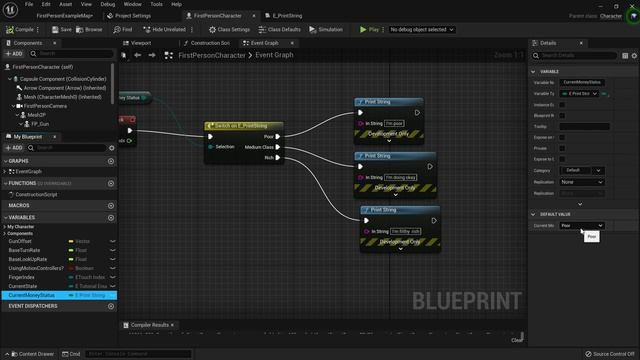Open the Asset menu
This screenshot has width=640, height=360.
pyautogui.click(x=65, y=4)
